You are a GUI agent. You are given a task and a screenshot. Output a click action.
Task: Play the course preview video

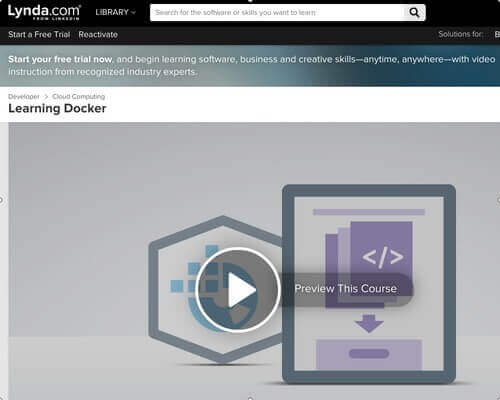coord(238,290)
